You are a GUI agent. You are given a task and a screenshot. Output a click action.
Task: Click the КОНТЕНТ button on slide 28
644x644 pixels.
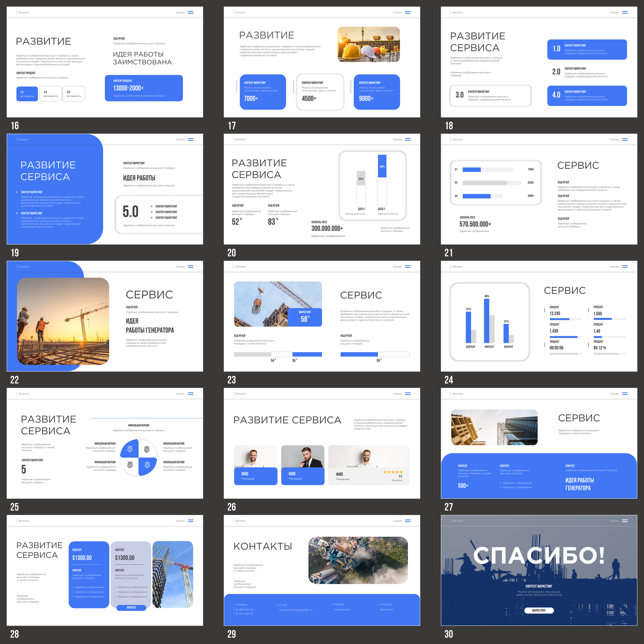tap(131, 607)
